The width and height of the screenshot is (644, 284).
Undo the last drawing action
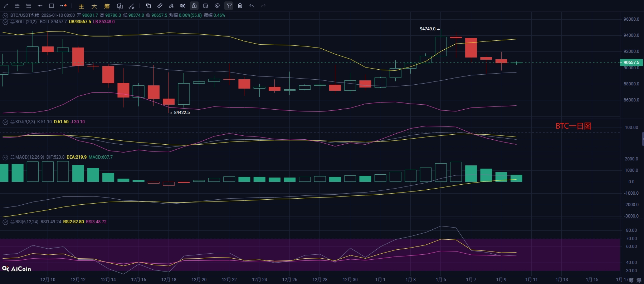point(252,6)
